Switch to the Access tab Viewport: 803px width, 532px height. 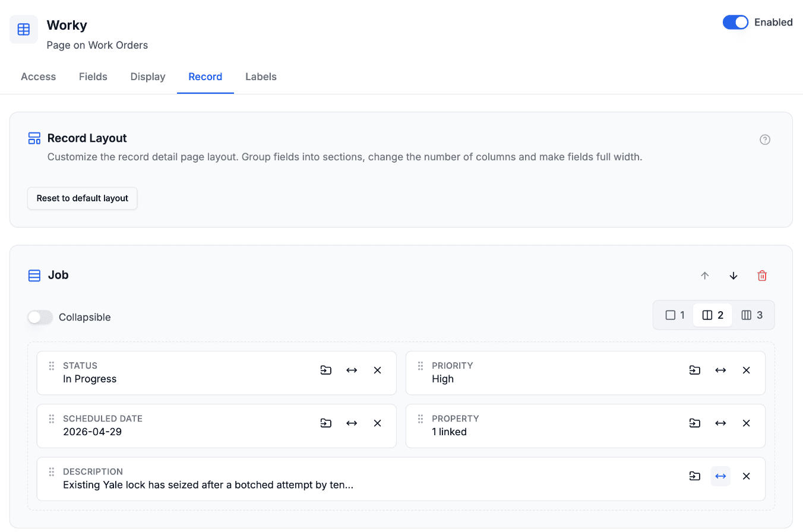[39, 77]
